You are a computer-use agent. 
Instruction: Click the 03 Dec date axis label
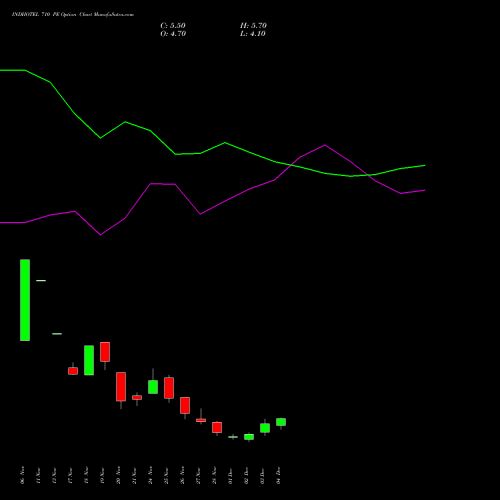(262, 475)
